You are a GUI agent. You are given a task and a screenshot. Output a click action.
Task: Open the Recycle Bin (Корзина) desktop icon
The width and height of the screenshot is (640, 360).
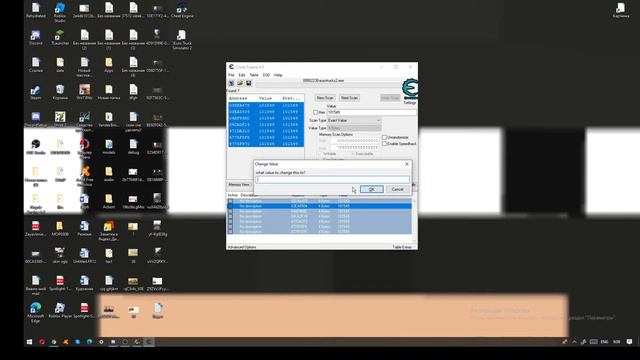(60, 92)
